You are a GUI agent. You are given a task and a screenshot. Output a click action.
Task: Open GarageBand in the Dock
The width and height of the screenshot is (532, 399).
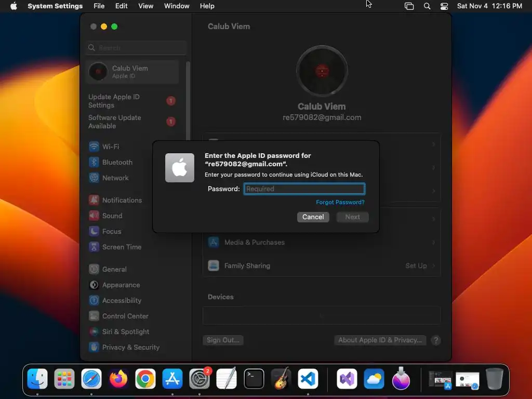(281, 379)
